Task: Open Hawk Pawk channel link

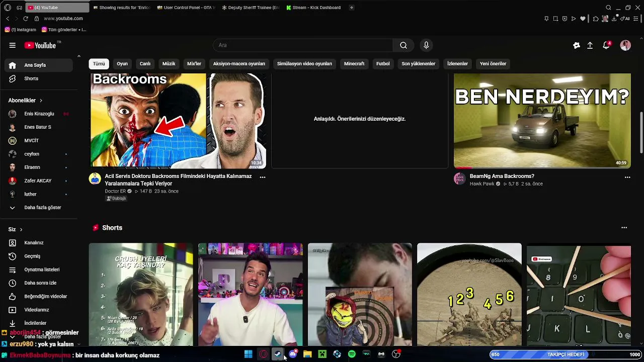Action: click(482, 184)
